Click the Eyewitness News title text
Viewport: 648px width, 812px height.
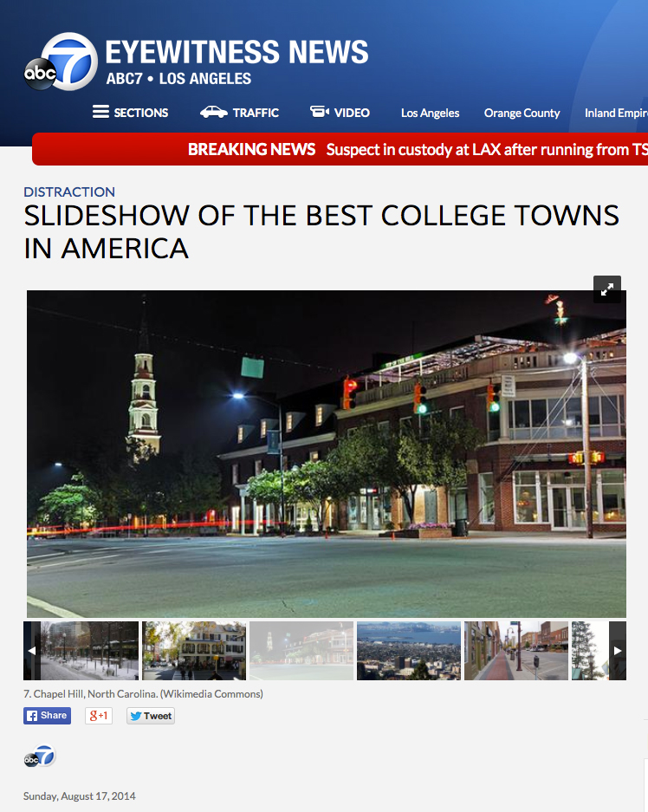click(x=237, y=52)
